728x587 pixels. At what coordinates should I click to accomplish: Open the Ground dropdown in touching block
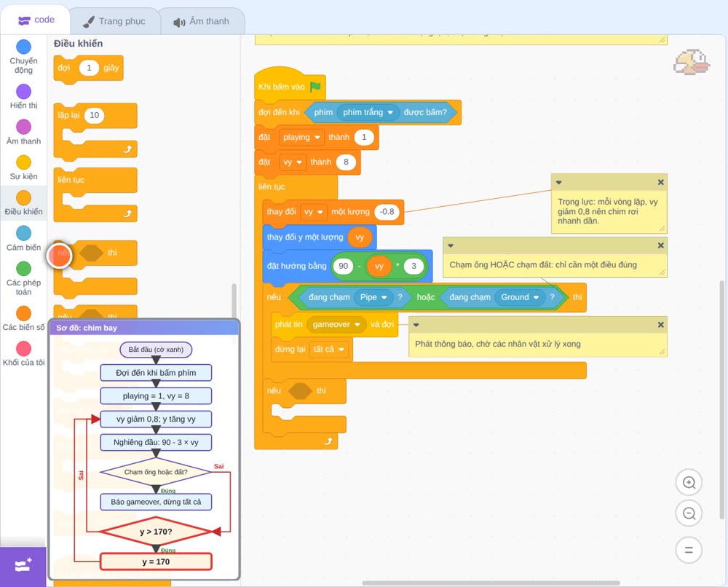[520, 297]
